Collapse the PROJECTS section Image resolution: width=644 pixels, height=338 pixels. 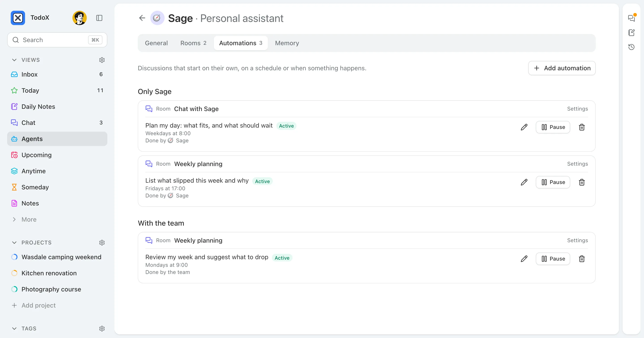(x=14, y=243)
